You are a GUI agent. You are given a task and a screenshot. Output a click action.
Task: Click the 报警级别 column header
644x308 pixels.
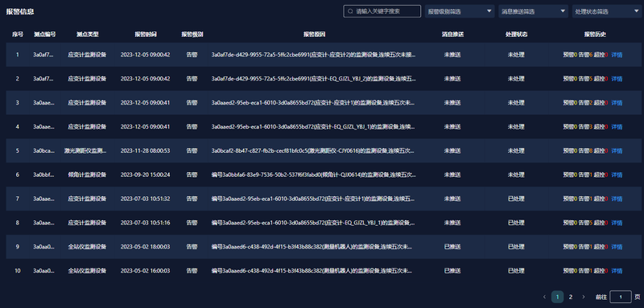pos(192,35)
